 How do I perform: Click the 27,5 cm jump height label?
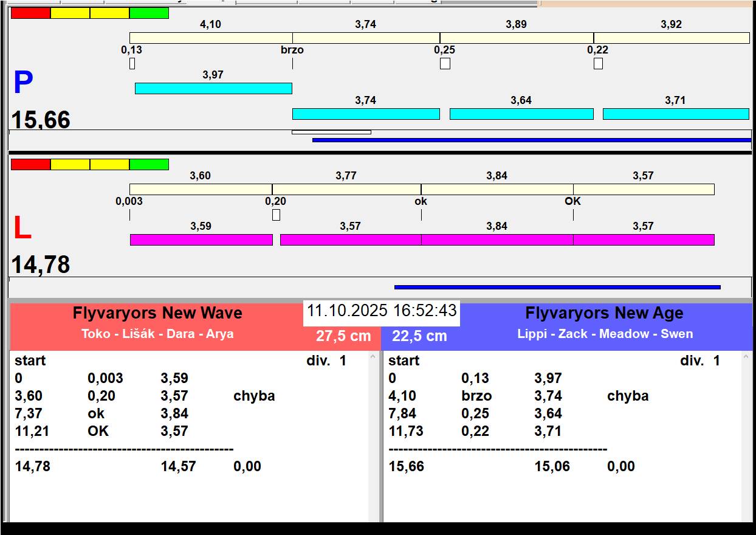coord(343,336)
